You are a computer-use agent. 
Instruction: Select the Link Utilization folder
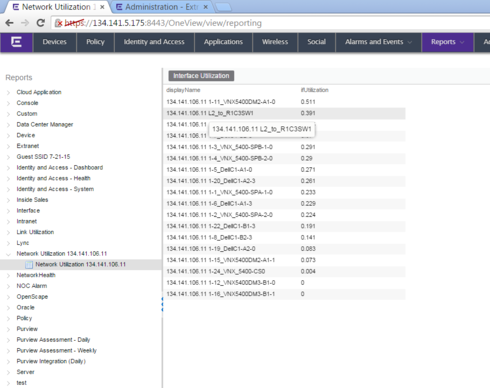[x=35, y=232]
